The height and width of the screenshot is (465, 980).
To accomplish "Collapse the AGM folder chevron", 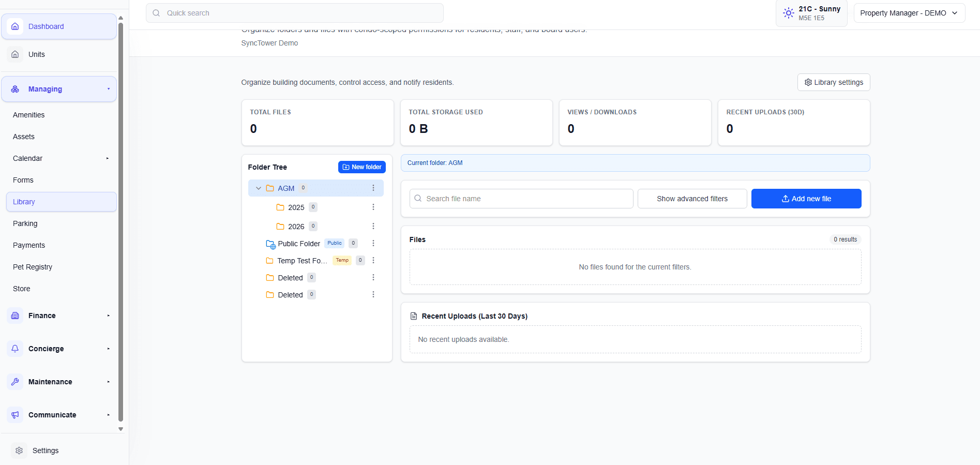I will [x=259, y=188].
